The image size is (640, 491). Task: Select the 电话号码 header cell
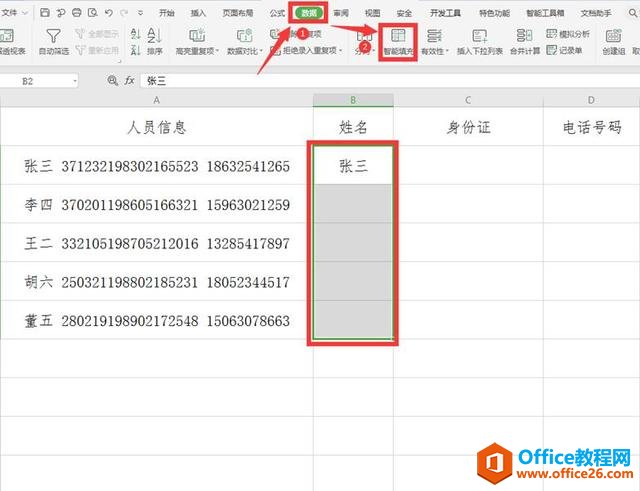coord(591,127)
